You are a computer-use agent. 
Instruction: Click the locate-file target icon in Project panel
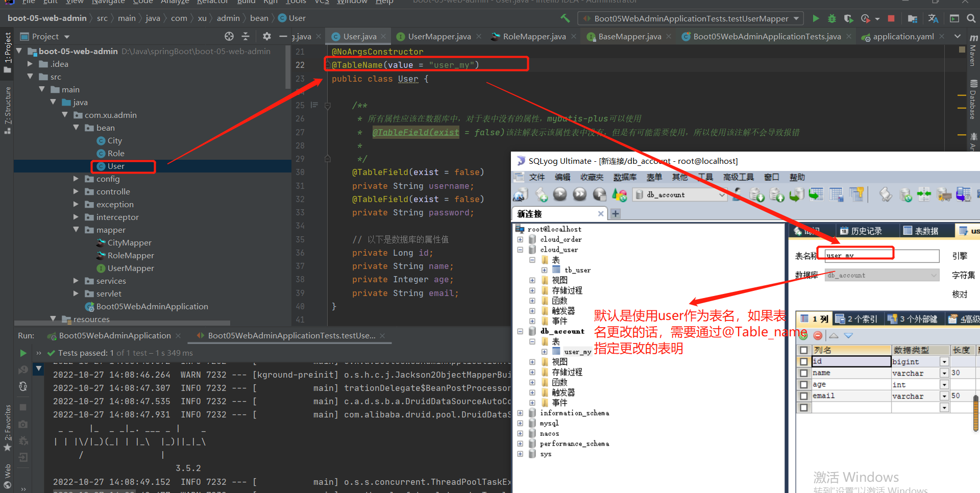[229, 36]
